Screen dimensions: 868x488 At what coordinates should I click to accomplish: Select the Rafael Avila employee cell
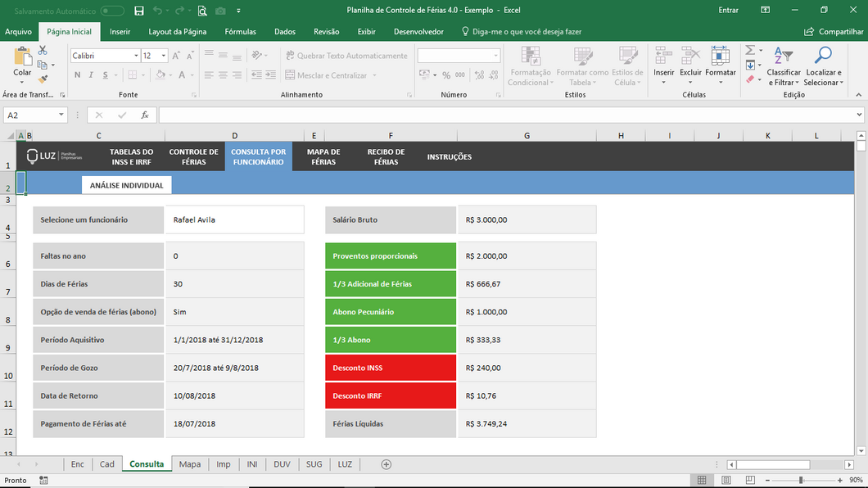(235, 219)
